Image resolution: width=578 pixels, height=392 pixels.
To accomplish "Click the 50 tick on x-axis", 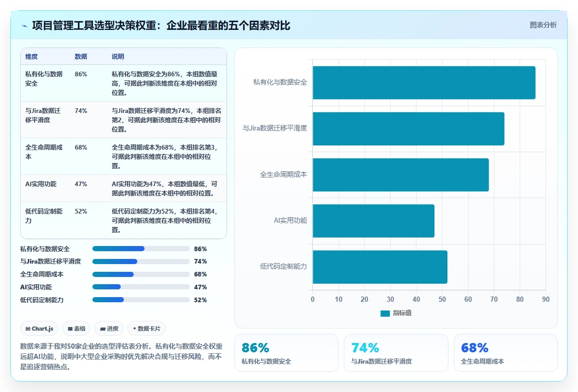I will tap(442, 299).
